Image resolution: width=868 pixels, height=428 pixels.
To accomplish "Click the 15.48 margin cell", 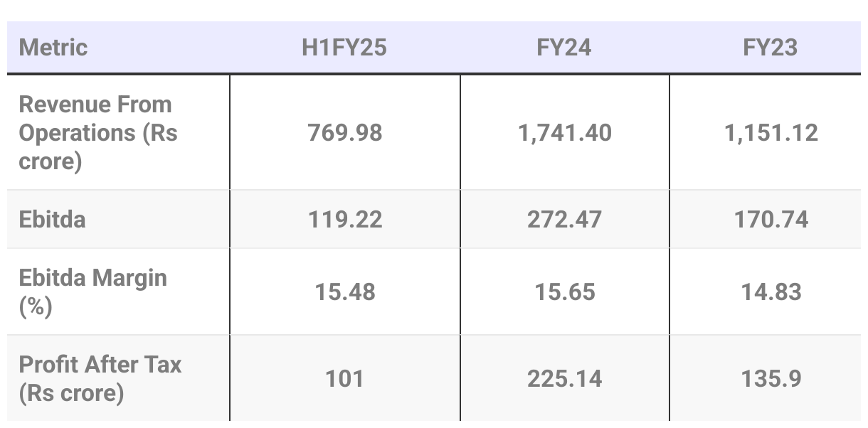I will 345,292.
